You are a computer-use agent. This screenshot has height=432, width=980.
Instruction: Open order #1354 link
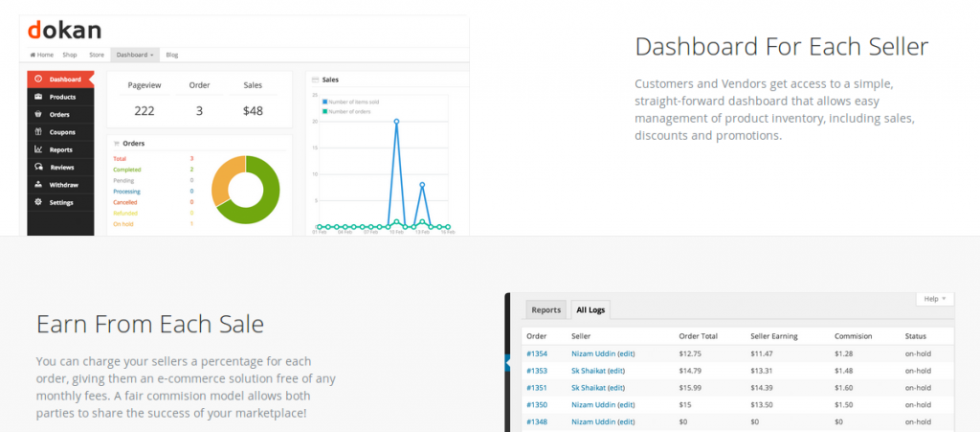[x=537, y=353]
